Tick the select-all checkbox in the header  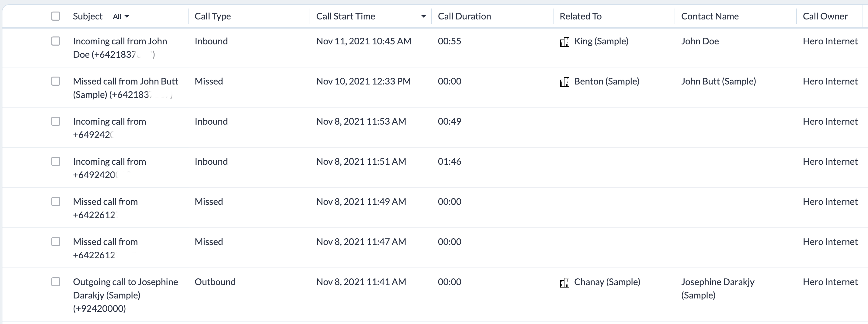(x=56, y=16)
